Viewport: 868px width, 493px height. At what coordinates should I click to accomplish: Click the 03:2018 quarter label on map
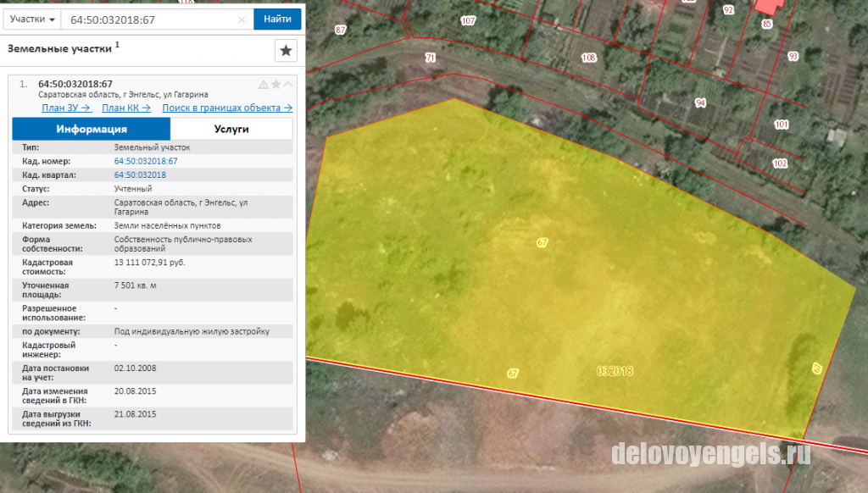pos(615,371)
